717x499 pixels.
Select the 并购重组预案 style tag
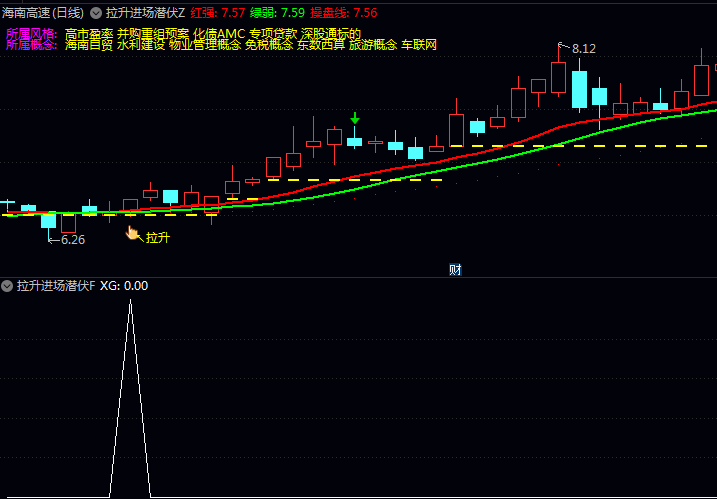tap(153, 34)
